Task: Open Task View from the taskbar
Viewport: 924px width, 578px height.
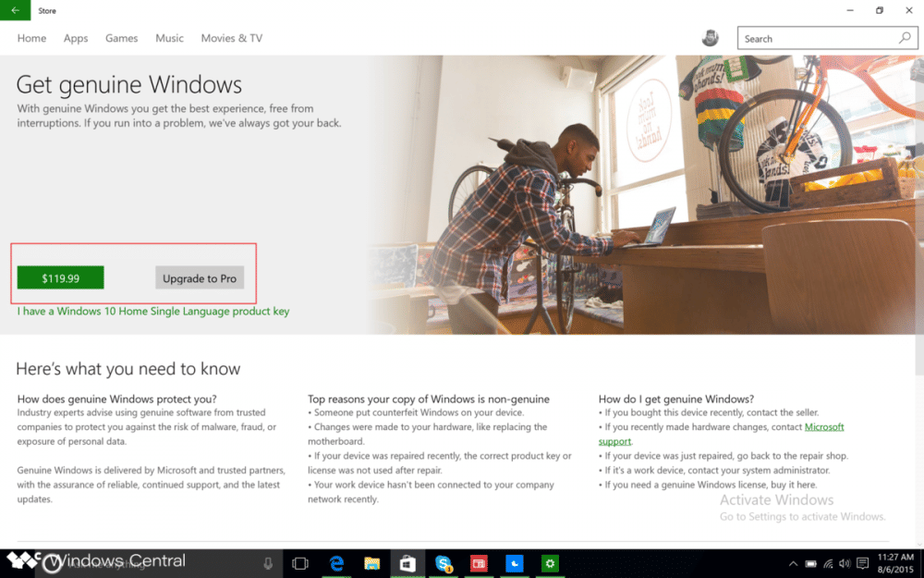Action: click(x=300, y=562)
